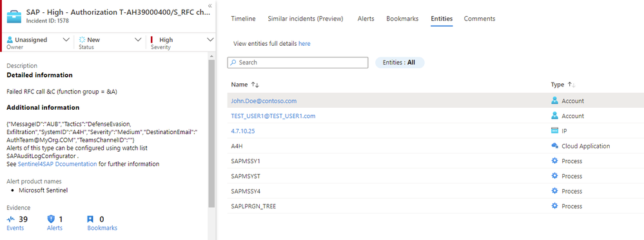The image size is (644, 240).
Task: Click the Detailed information heading
Action: tap(39, 75)
